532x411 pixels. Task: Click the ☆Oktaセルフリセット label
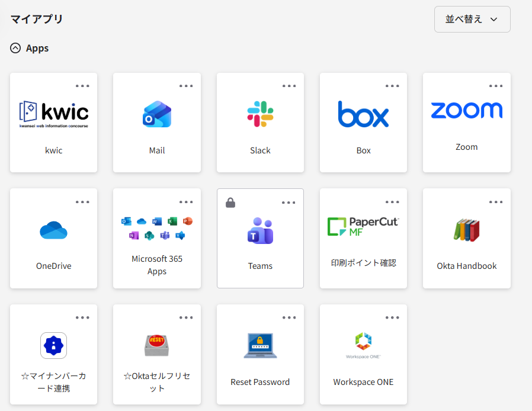click(157, 382)
